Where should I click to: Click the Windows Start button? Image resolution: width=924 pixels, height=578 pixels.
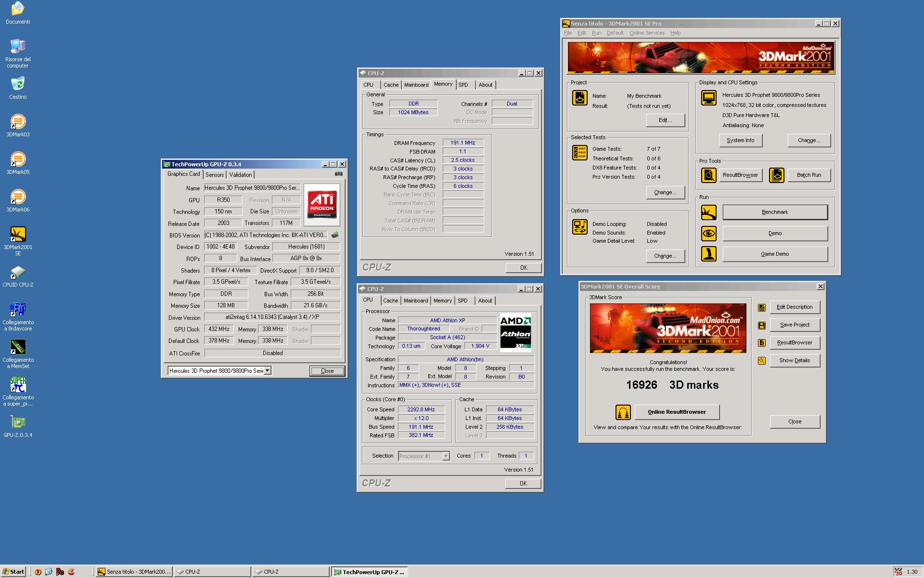tap(13, 572)
